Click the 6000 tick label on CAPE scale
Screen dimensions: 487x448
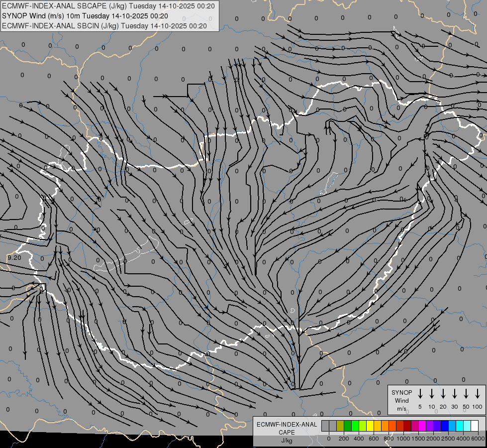[x=478, y=439]
